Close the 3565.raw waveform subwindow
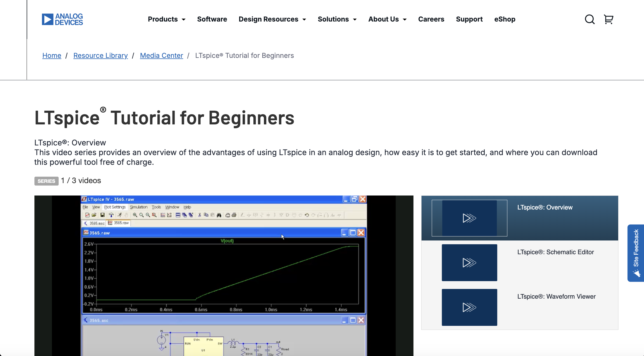The width and height of the screenshot is (644, 356). (x=361, y=233)
